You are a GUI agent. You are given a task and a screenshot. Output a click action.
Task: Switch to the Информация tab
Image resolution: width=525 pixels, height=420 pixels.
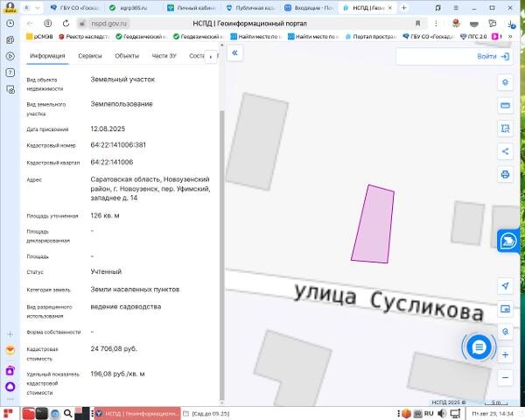pos(47,56)
